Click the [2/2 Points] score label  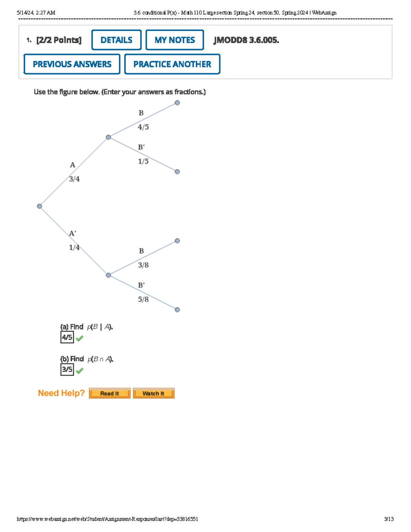(58, 40)
